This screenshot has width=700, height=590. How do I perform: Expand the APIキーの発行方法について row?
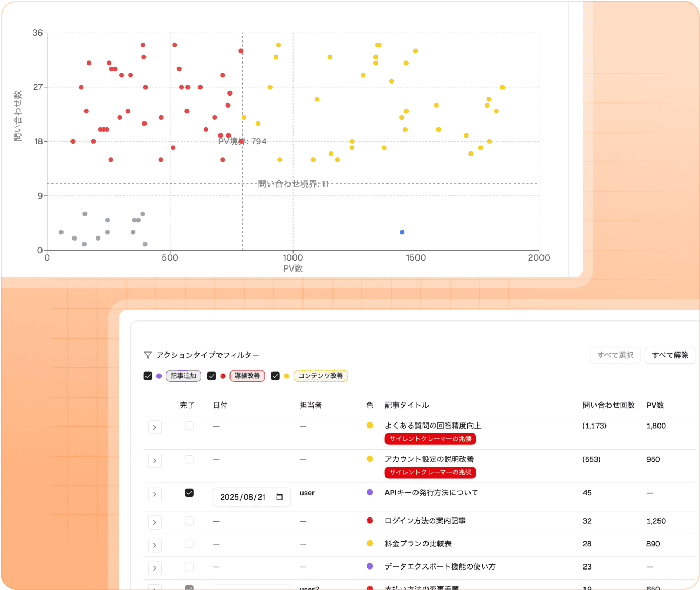click(154, 494)
